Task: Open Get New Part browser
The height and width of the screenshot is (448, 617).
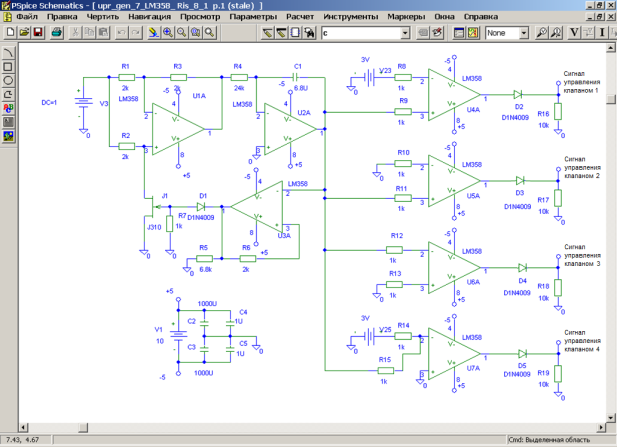Action: [x=310, y=32]
